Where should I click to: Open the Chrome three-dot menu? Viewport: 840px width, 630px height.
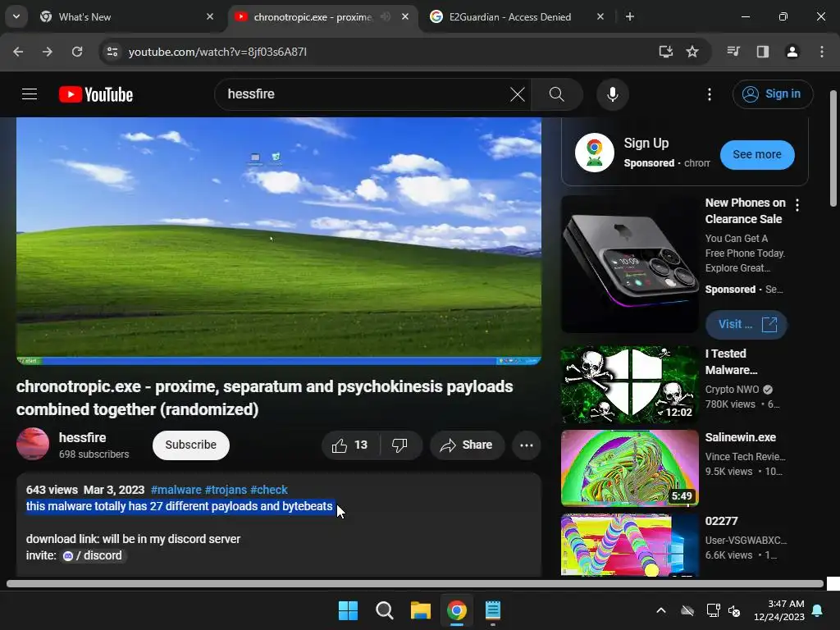pos(822,52)
